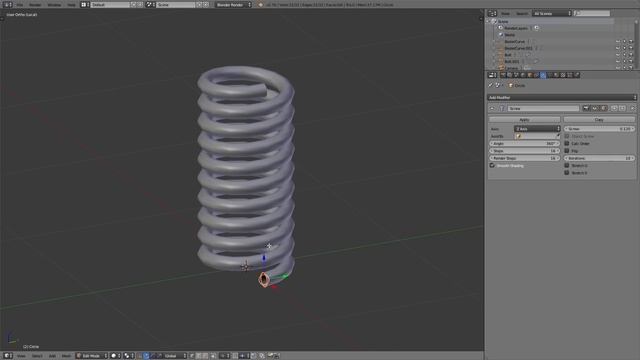Viewport: 640px width, 360px height.
Task: Open the Render menu
Action: point(35,4)
